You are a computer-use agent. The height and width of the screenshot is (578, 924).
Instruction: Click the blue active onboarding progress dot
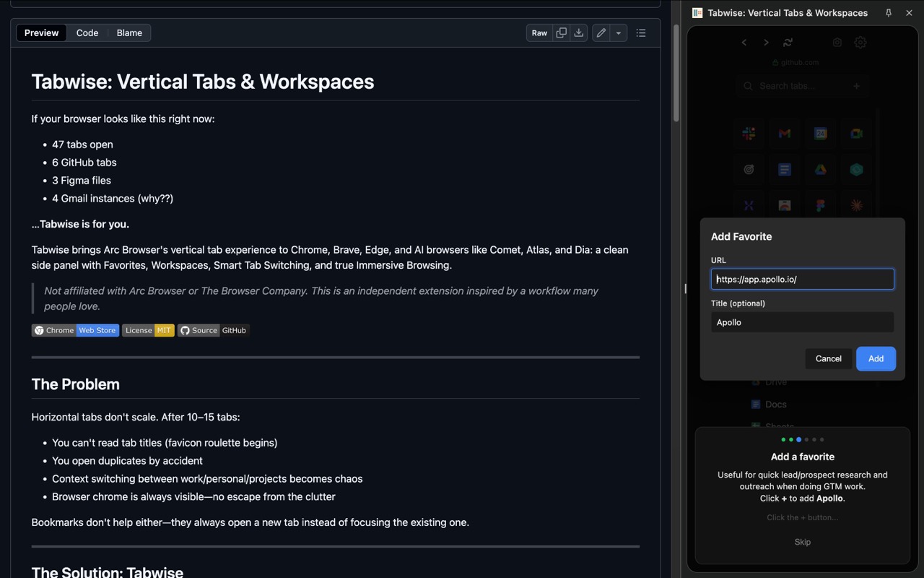[798, 439]
